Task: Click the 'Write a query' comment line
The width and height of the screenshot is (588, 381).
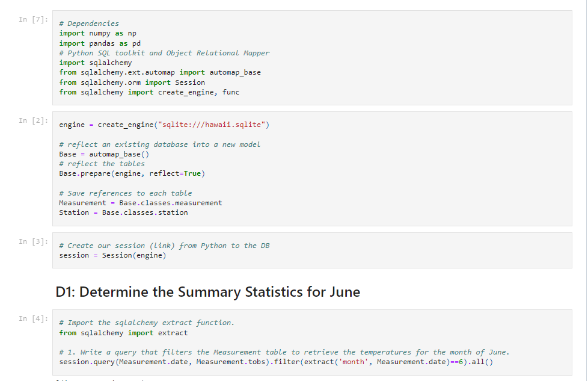Action: click(x=284, y=352)
